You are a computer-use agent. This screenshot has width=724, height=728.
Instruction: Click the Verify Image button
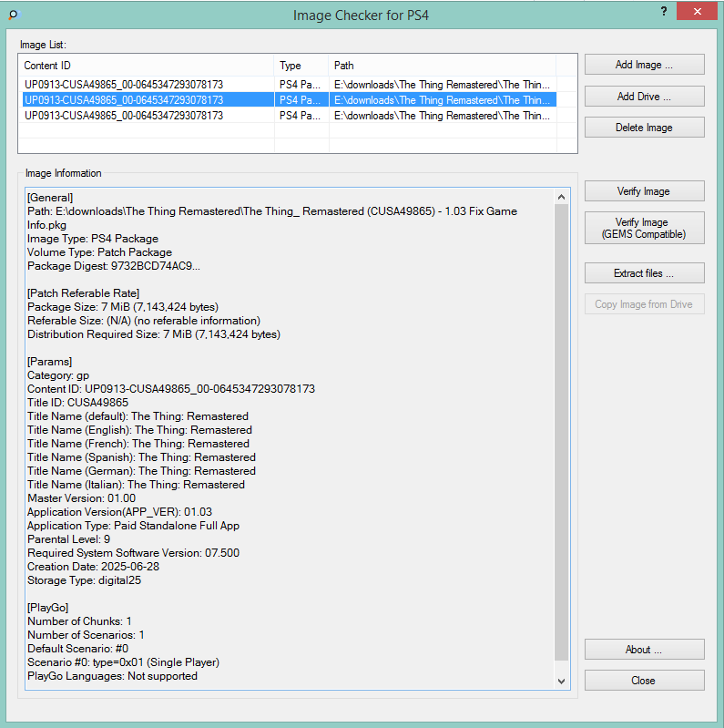coord(644,190)
